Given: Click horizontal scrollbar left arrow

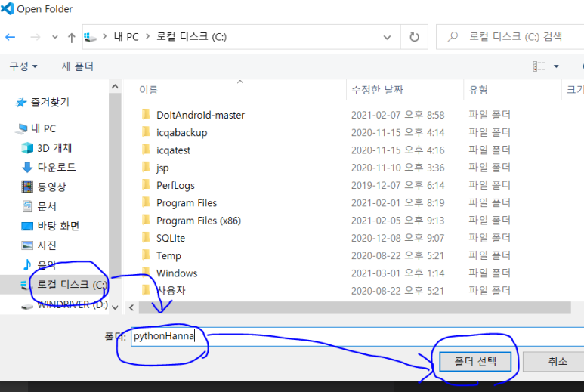Looking at the screenshot, I should (x=131, y=308).
